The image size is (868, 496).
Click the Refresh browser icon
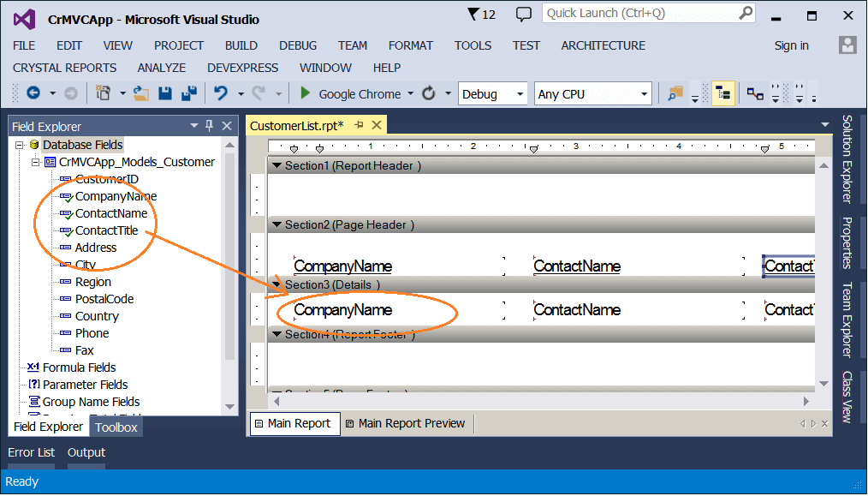429,93
